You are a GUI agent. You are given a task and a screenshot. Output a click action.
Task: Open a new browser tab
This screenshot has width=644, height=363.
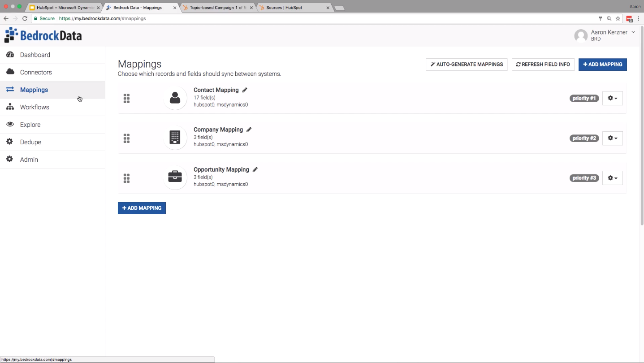click(339, 8)
